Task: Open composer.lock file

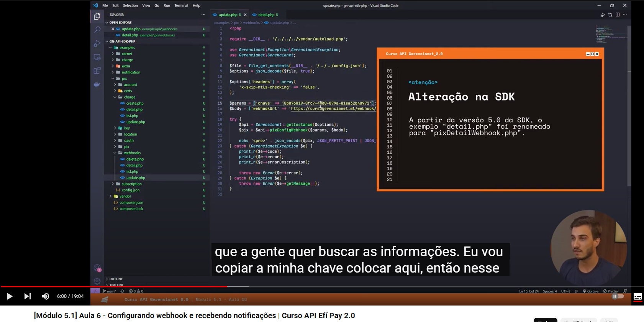Action: tap(131, 209)
